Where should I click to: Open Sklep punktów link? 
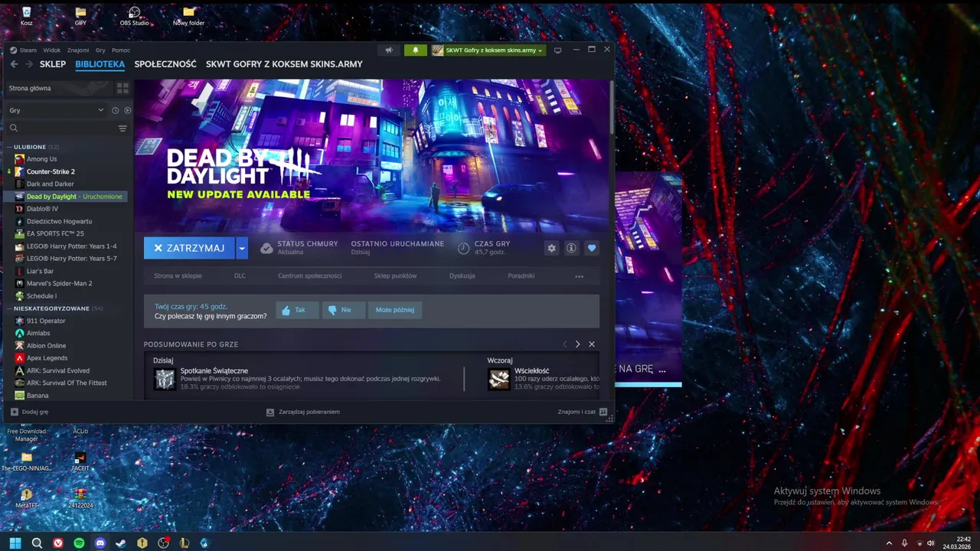tap(395, 275)
